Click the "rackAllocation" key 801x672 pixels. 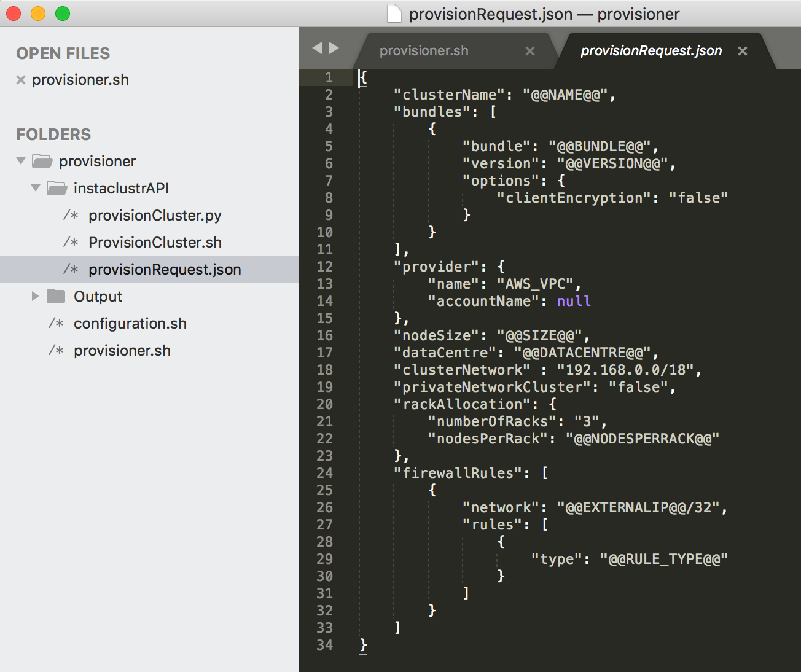(462, 404)
